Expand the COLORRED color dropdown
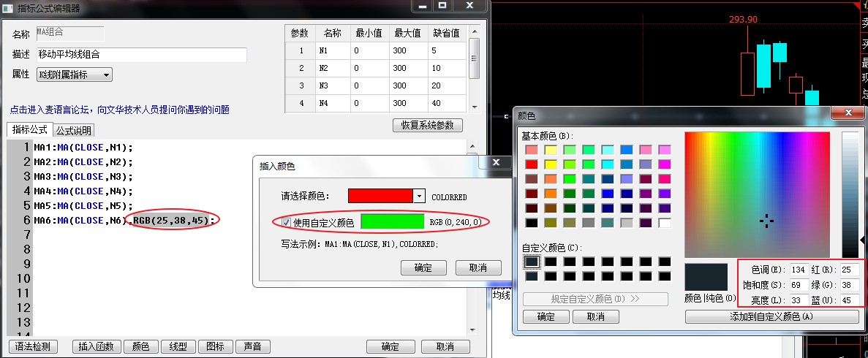This screenshot has height=358, width=868. (x=419, y=197)
